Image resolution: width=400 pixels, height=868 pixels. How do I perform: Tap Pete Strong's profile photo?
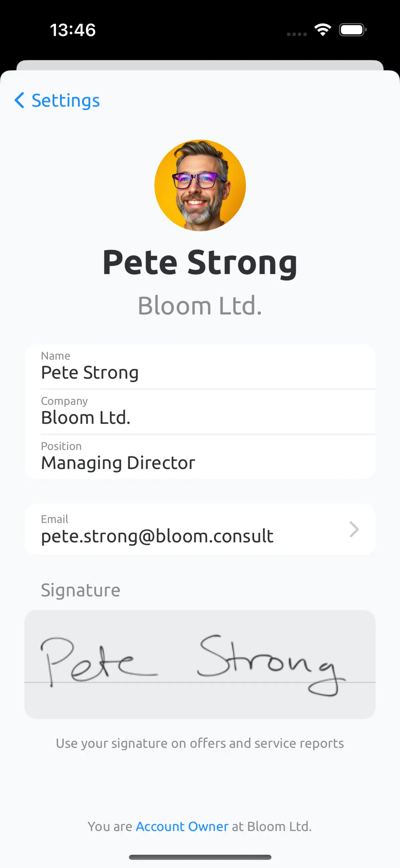coord(200,185)
